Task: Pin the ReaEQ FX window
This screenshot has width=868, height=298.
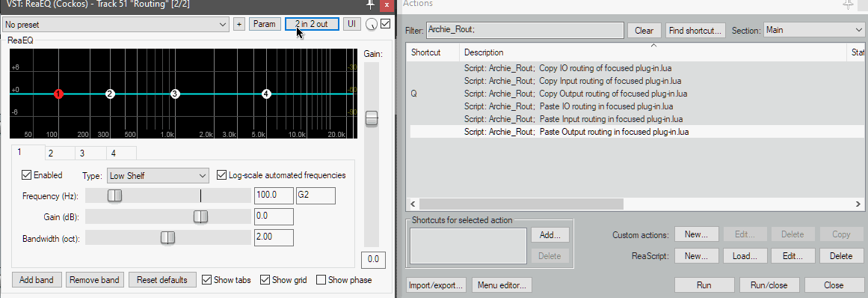Action: (370, 4)
